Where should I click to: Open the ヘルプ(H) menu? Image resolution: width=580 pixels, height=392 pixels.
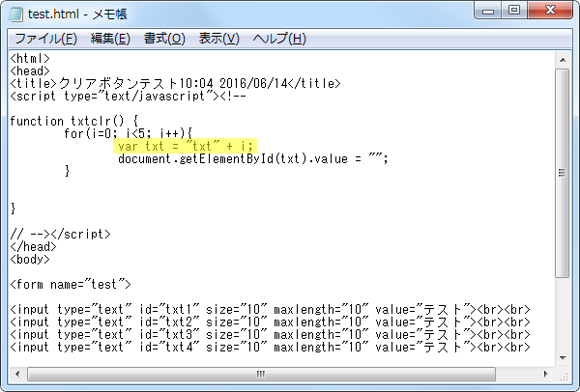279,39
